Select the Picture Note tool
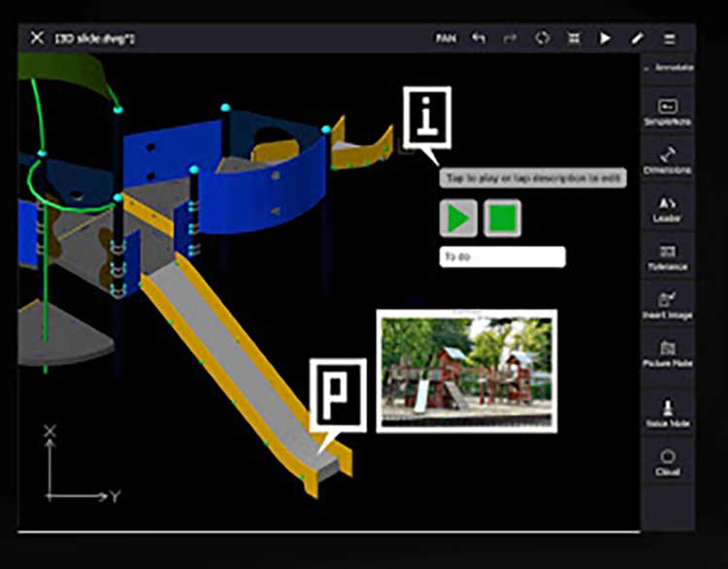This screenshot has width=728, height=569. pyautogui.click(x=668, y=354)
